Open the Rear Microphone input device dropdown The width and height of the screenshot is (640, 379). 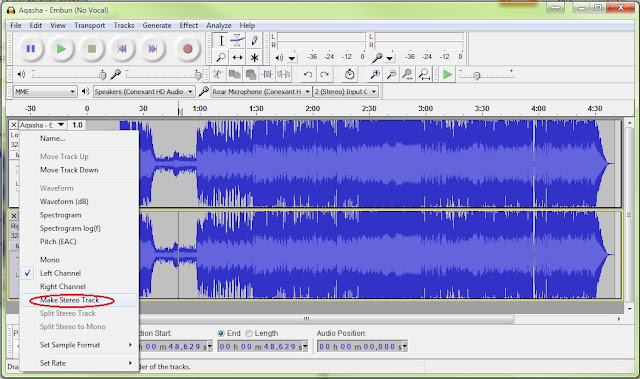[x=261, y=92]
